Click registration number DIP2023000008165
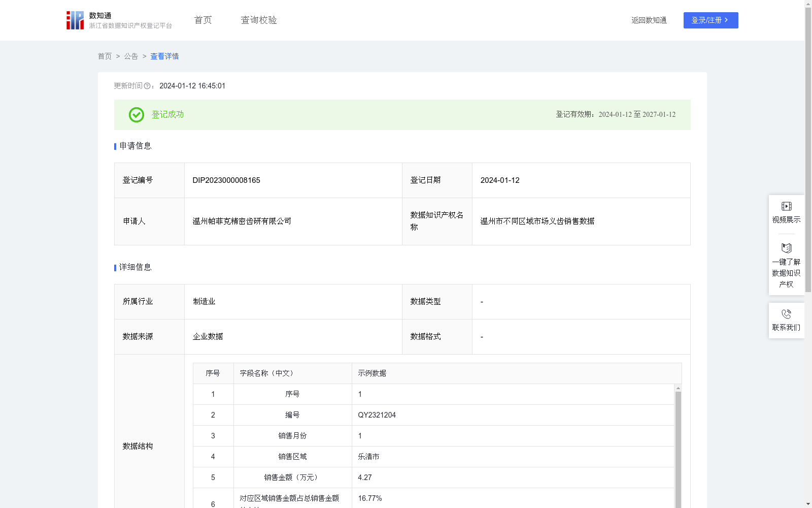This screenshot has height=508, width=812. coord(226,180)
